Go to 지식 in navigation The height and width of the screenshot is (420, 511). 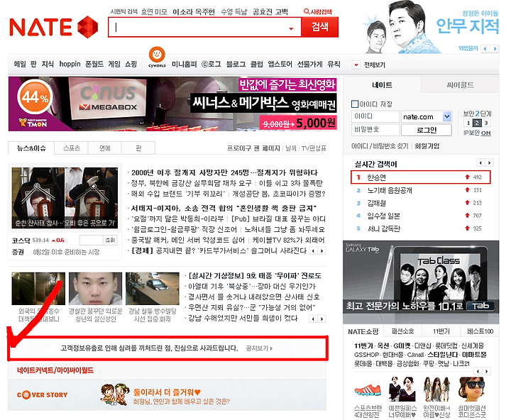tap(48, 64)
